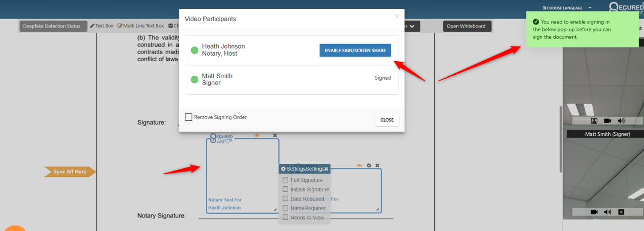
Task: Click the eye icon above the notary seal box
Action: coord(257,136)
